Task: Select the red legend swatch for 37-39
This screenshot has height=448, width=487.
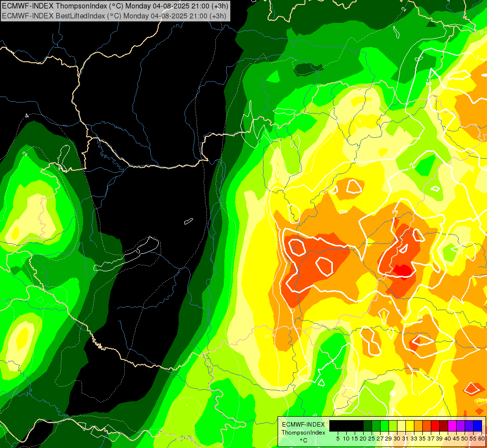Action: point(435,426)
